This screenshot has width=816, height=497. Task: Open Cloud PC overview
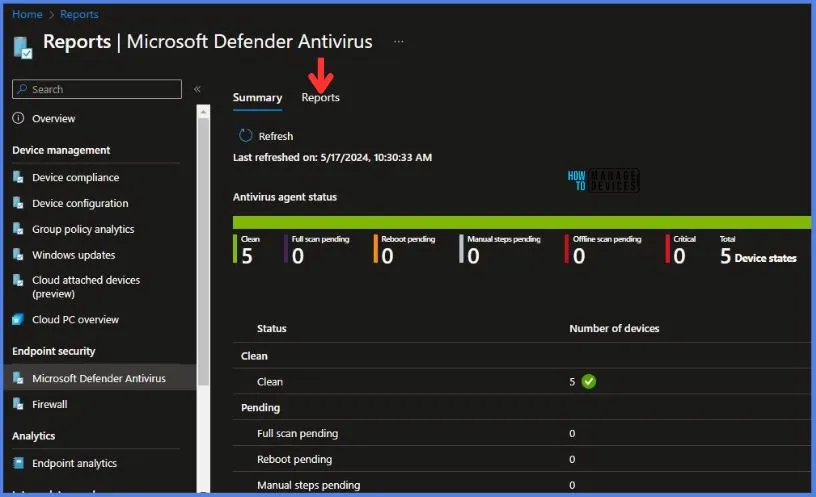click(x=75, y=320)
